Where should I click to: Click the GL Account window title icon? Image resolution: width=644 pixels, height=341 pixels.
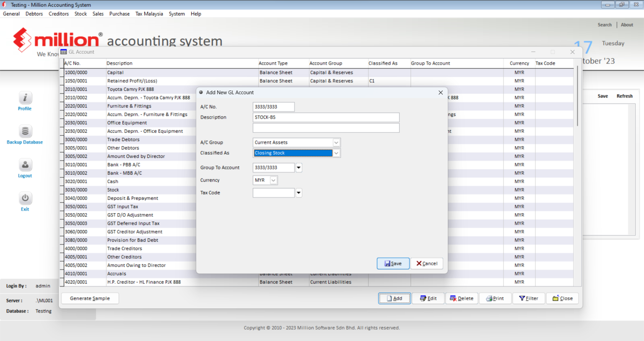pyautogui.click(x=64, y=52)
